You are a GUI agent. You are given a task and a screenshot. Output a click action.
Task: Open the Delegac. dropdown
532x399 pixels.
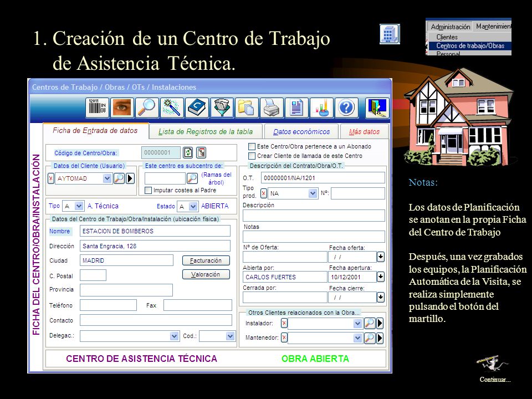[x=175, y=336]
